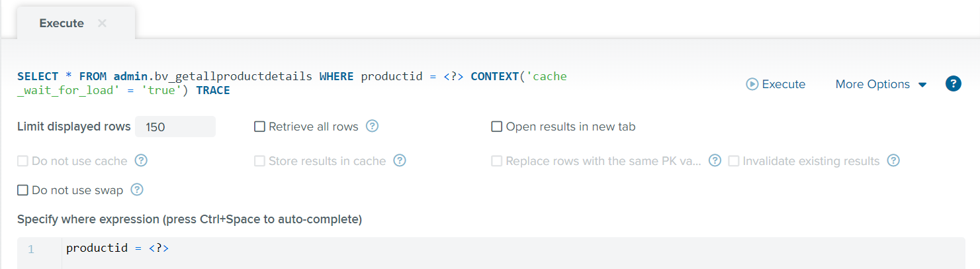Click the Limit displayed rows input field
This screenshot has width=980, height=269.
(175, 127)
